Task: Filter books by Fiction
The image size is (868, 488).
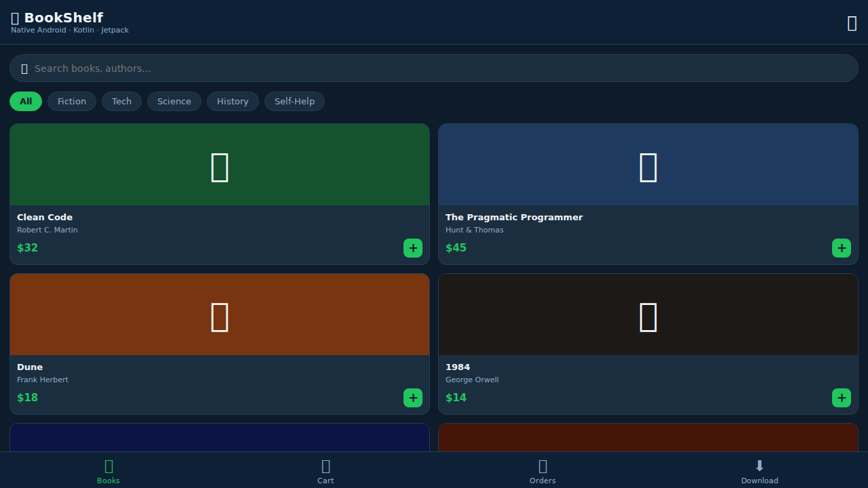Action: tap(72, 102)
